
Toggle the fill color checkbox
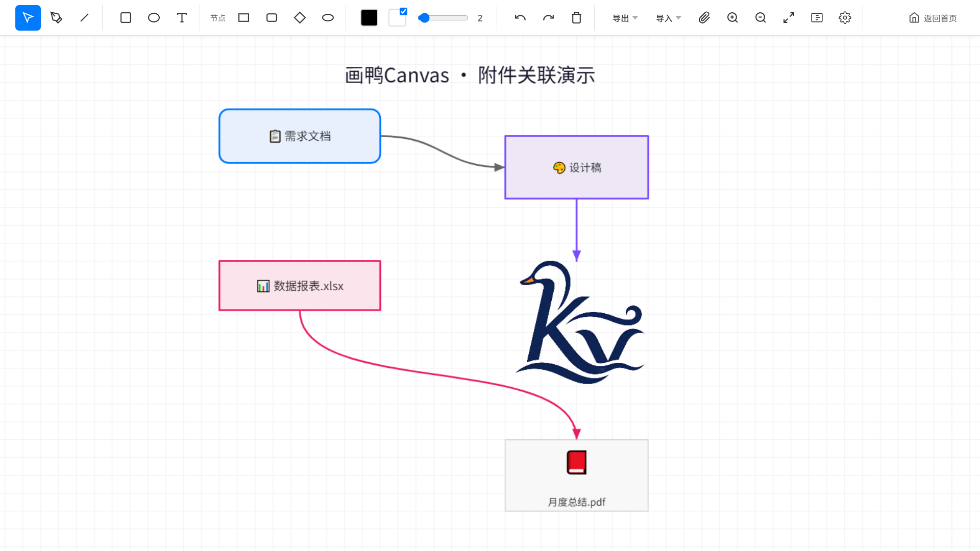[x=403, y=11]
